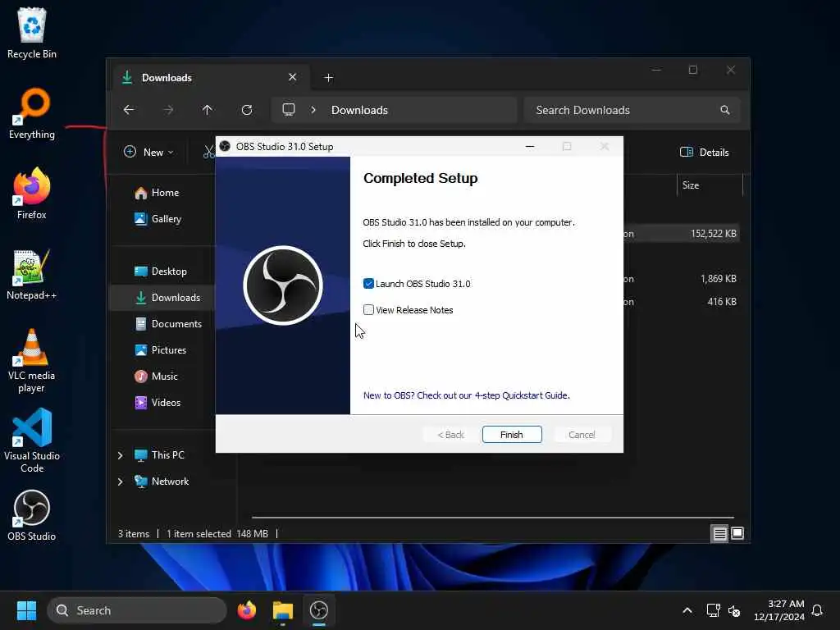840x630 pixels.
Task: Click Finish in OBS Studio Setup
Action: click(512, 435)
